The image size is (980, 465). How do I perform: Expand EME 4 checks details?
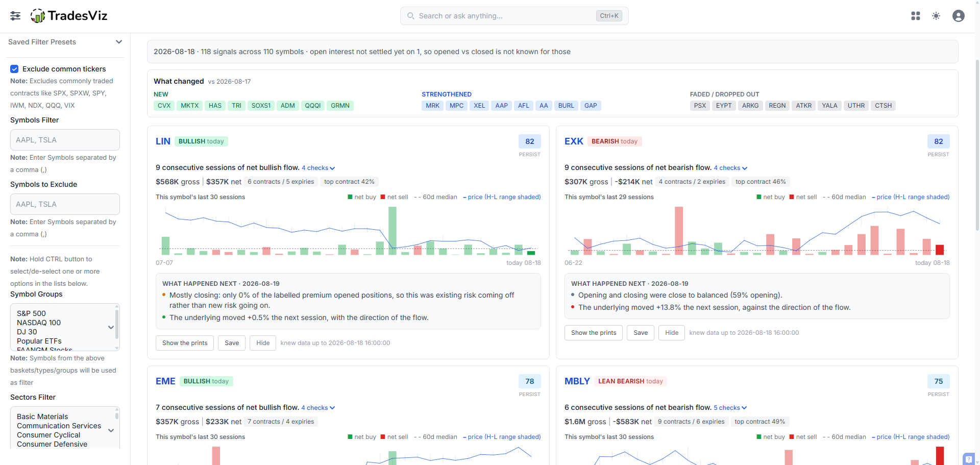[318, 408]
